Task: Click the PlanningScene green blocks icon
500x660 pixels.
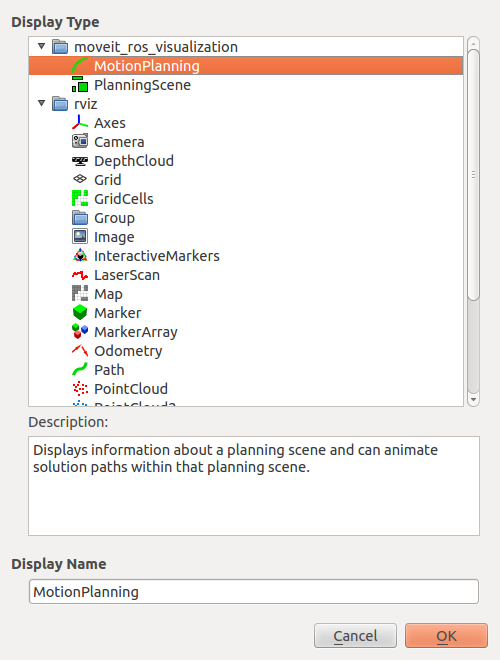Action: [80, 85]
